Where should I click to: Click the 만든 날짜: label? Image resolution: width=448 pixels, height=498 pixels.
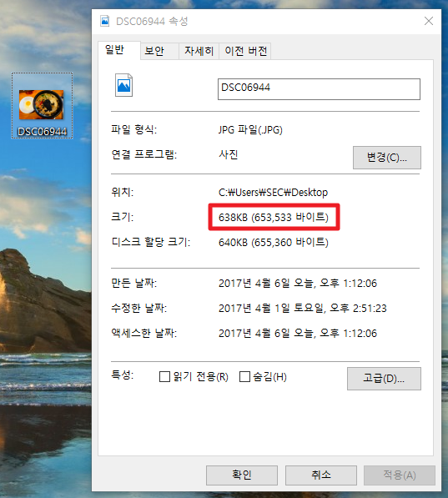click(x=133, y=283)
